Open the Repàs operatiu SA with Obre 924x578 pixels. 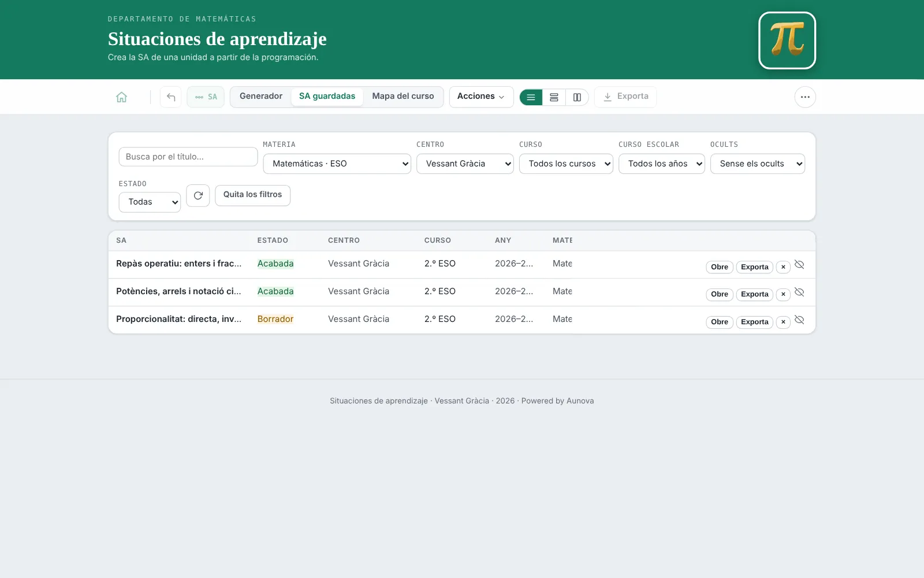(x=720, y=267)
